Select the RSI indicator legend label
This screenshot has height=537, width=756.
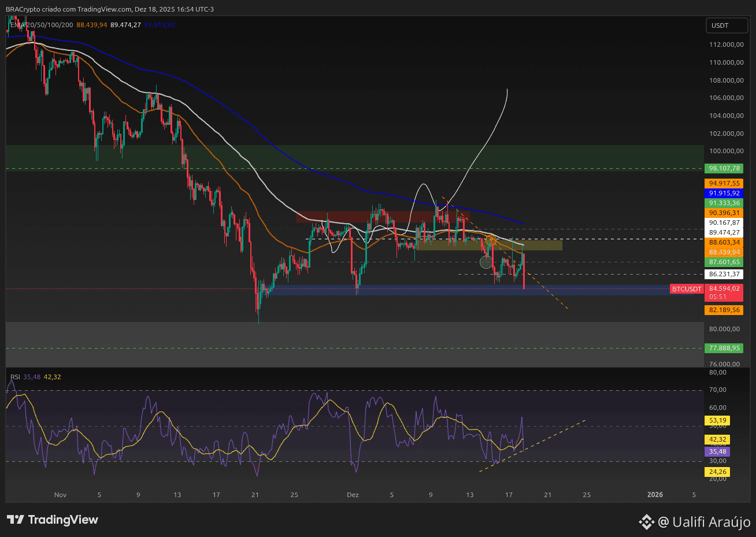(x=15, y=377)
